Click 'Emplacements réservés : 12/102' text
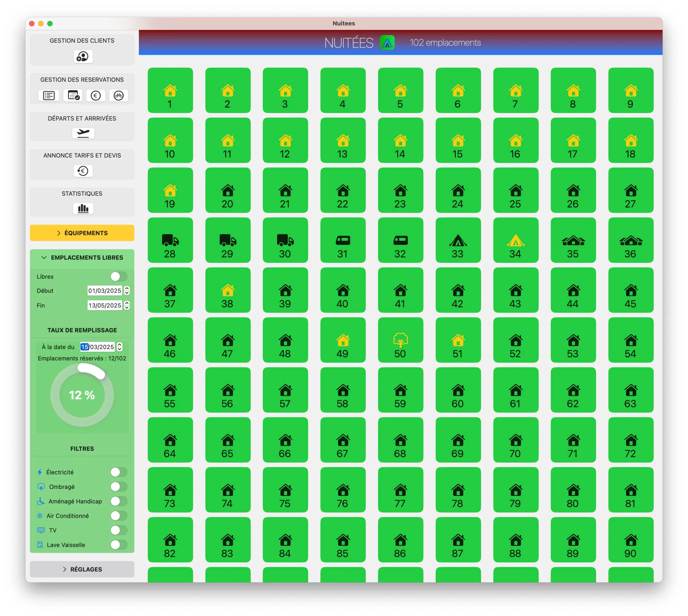Screen dimensions: 688x616 (x=82, y=358)
